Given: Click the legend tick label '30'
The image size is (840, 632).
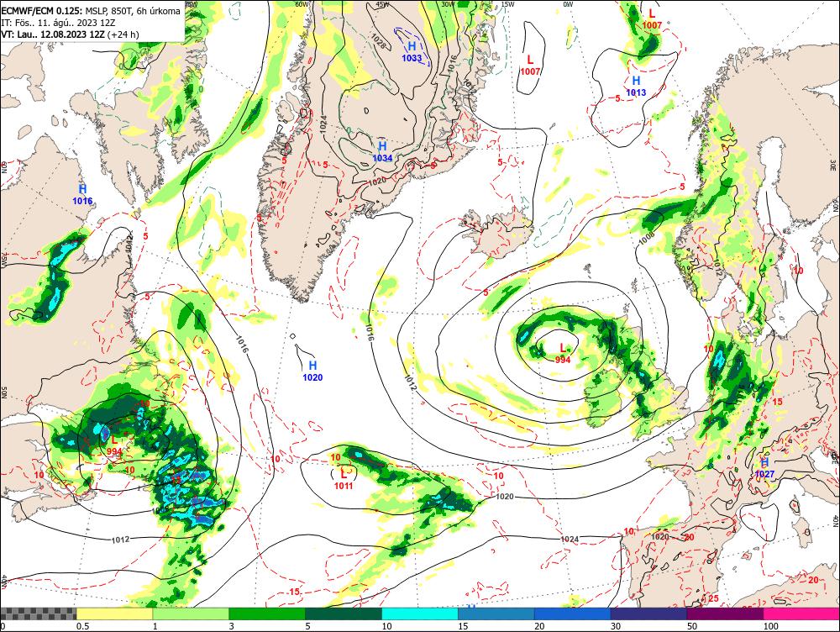Looking at the screenshot, I should coord(616,626).
